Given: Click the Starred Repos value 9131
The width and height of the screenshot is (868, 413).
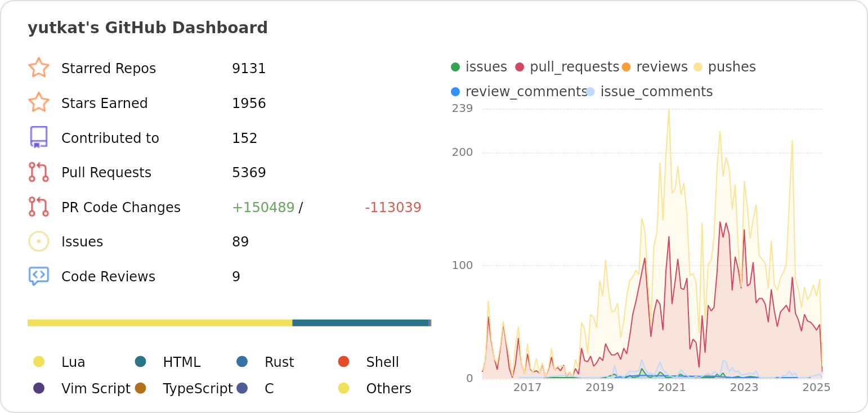Looking at the screenshot, I should pyautogui.click(x=249, y=69).
